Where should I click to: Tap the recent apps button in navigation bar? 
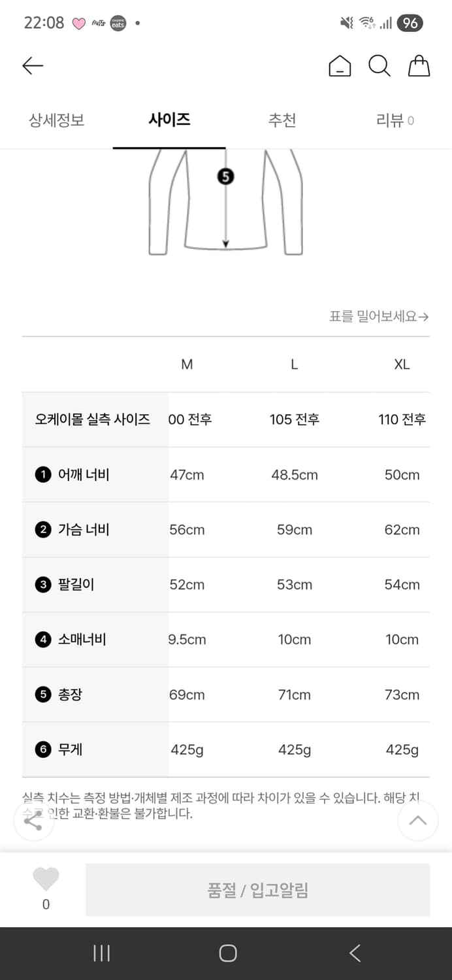point(101,953)
